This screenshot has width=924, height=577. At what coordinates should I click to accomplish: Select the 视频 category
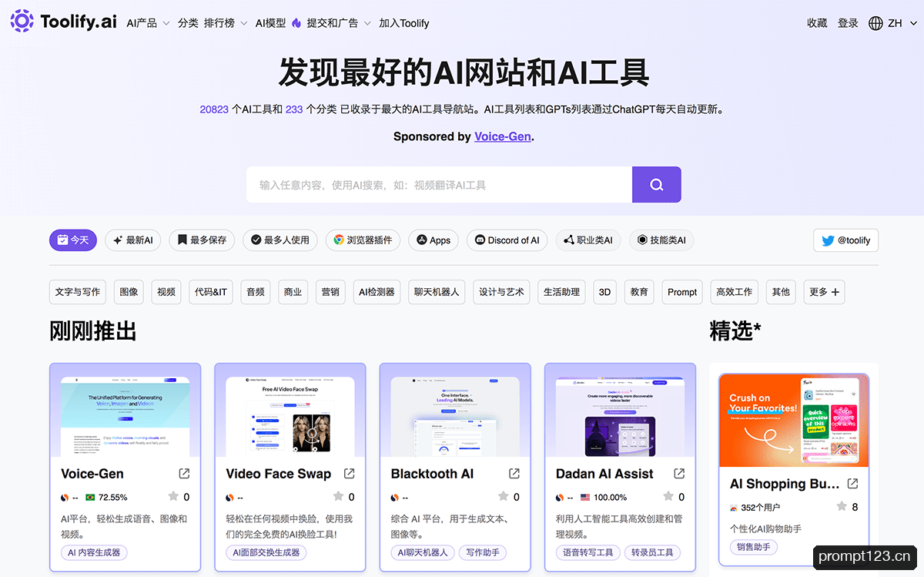[166, 292]
